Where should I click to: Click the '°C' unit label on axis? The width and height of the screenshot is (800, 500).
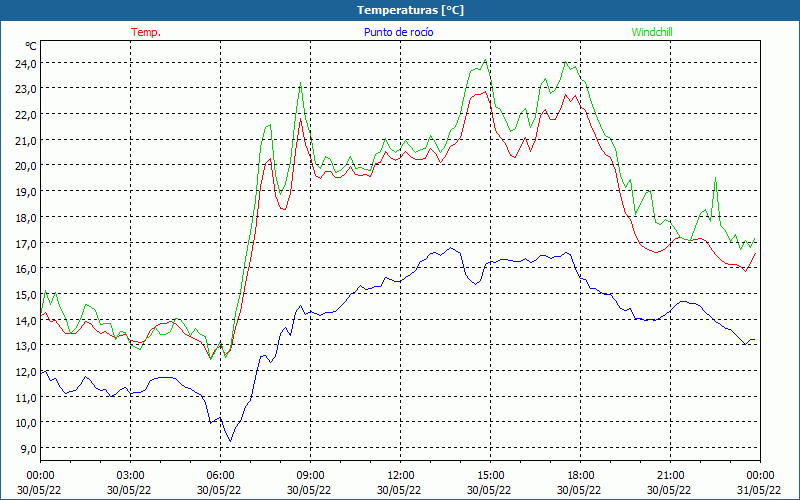pyautogui.click(x=31, y=46)
